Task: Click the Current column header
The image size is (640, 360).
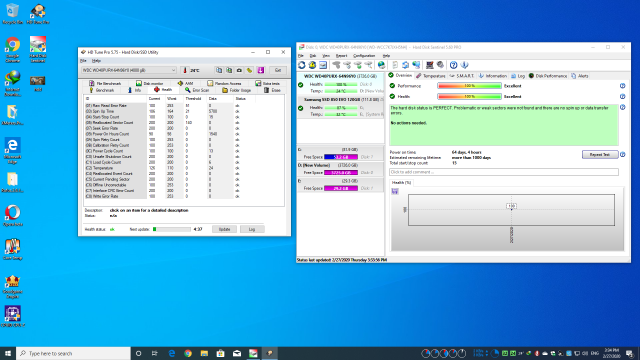Action: pos(156,99)
